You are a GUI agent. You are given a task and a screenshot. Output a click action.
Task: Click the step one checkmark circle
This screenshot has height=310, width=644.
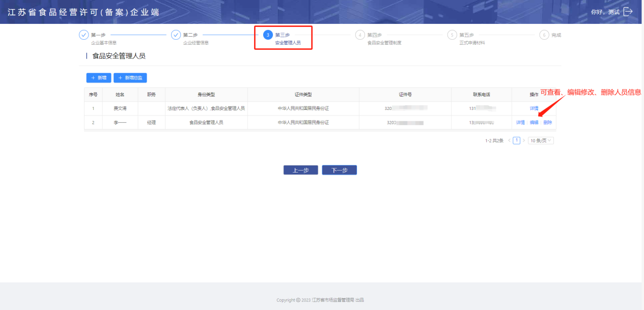(x=83, y=35)
